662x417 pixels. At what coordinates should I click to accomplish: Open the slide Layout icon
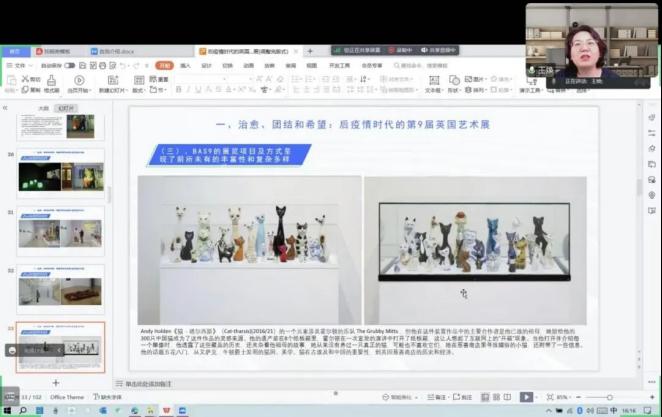tap(139, 80)
